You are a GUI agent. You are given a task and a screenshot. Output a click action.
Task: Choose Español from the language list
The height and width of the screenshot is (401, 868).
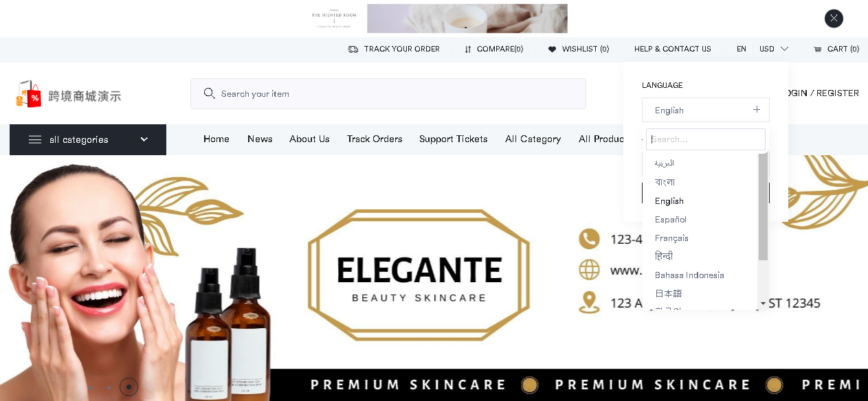(x=671, y=220)
